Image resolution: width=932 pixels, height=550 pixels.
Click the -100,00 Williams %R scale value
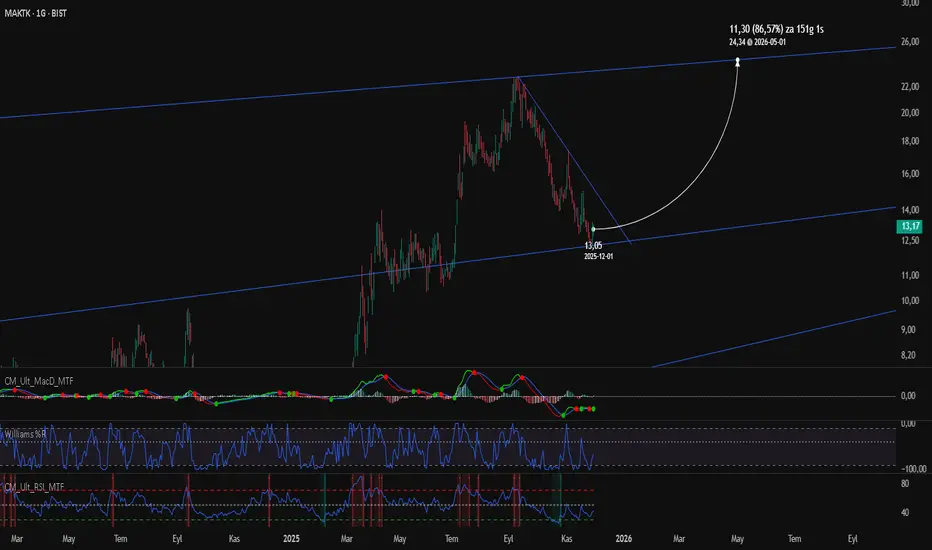[x=914, y=469]
